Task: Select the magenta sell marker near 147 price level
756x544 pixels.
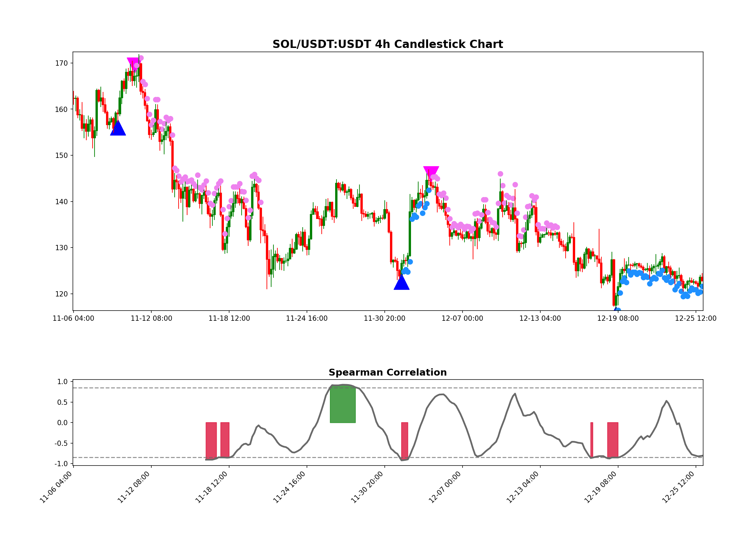Action: pos(432,171)
